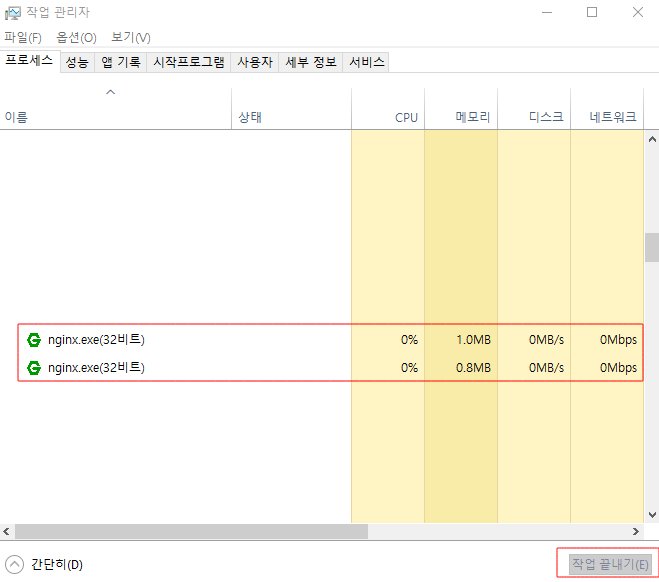This screenshot has width=659, height=582.
Task: Switch to the 앱 기록 tab
Action: [x=121, y=63]
